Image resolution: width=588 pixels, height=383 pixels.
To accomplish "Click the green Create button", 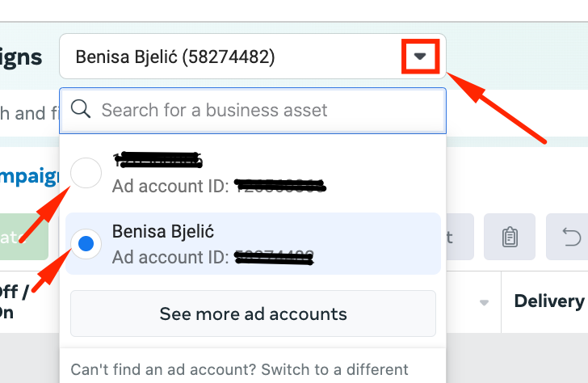I will click(x=24, y=237).
